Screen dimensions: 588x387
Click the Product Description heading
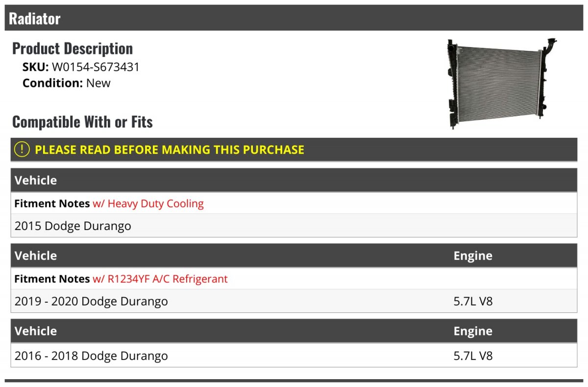(73, 49)
